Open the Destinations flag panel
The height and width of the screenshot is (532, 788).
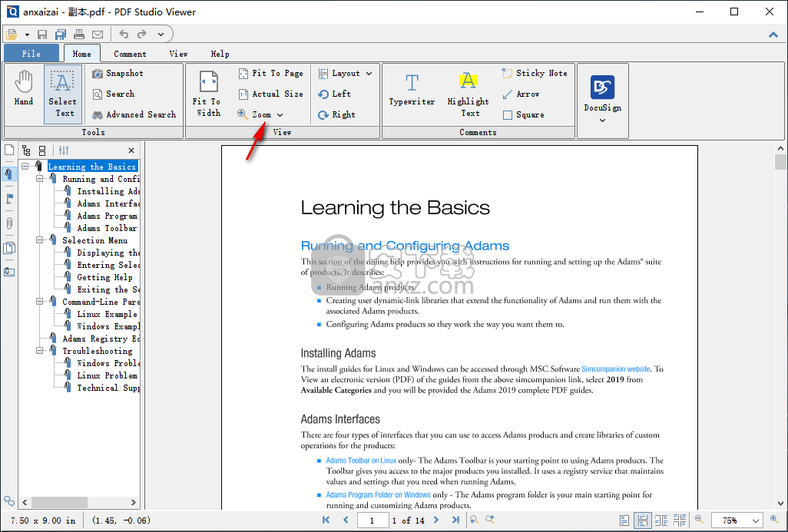tap(9, 198)
